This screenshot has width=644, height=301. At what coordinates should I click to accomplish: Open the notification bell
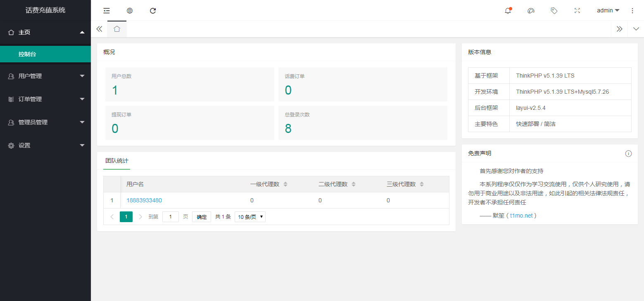508,11
